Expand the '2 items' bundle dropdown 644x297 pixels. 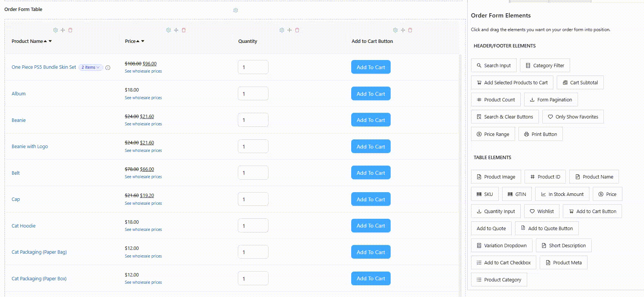pyautogui.click(x=90, y=67)
